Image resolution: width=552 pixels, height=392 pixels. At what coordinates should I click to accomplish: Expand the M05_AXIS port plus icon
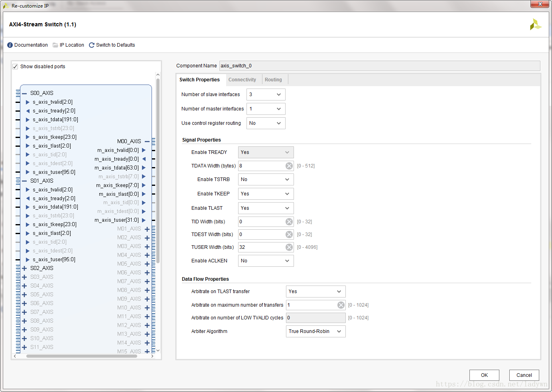click(x=147, y=264)
